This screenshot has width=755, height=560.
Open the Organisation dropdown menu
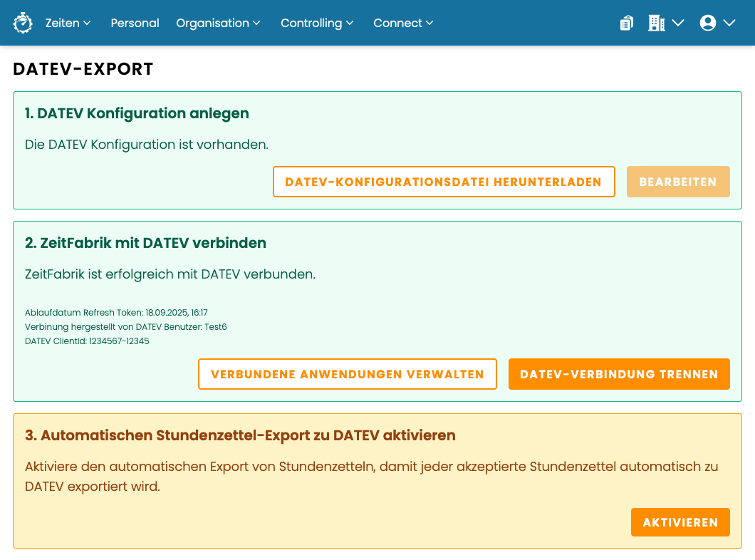(218, 23)
